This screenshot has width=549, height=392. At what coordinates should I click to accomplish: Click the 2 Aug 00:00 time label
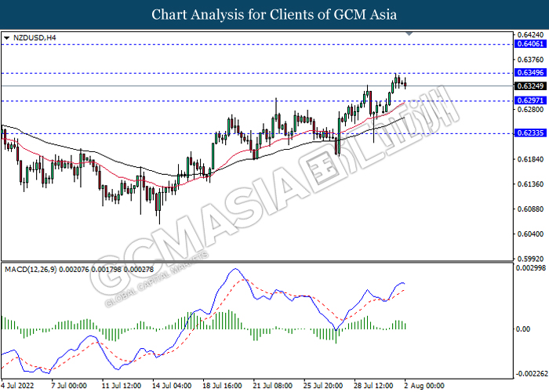(424, 386)
